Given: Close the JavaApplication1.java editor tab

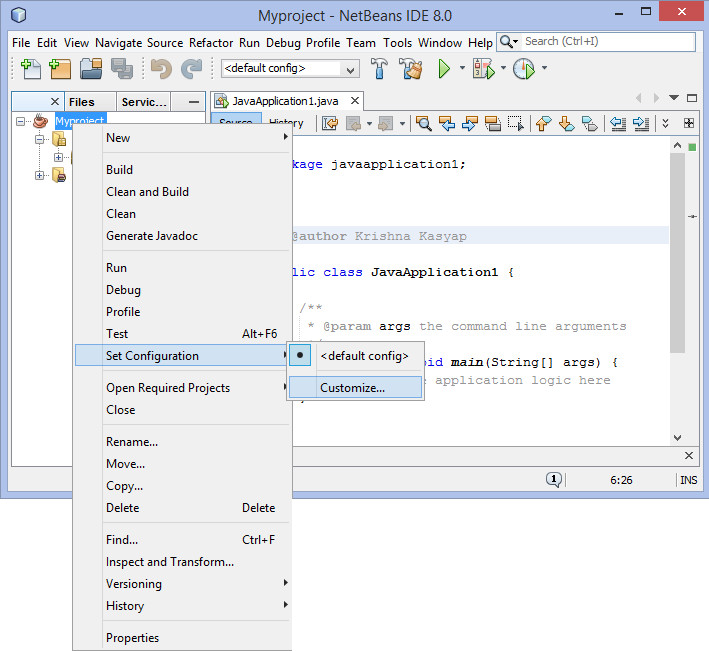Looking at the screenshot, I should tap(356, 101).
